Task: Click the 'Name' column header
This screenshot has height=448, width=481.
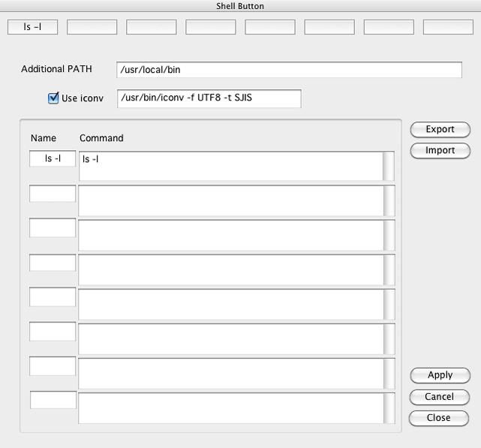Action: point(44,138)
